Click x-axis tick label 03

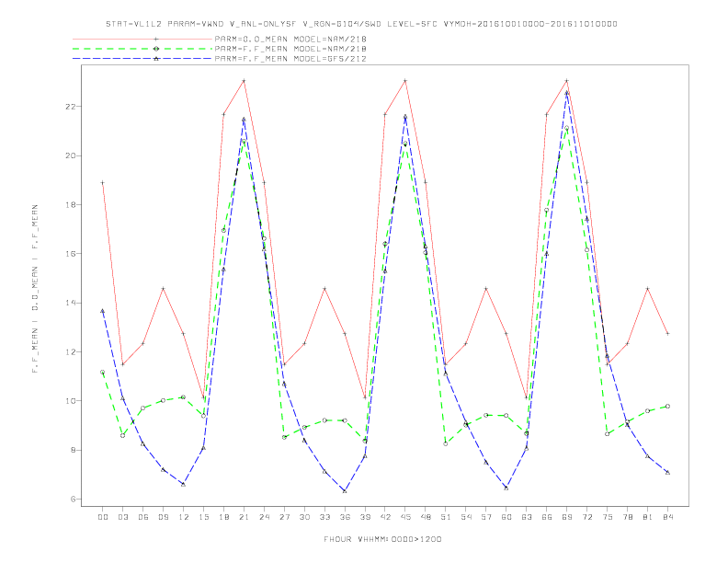(x=122, y=517)
